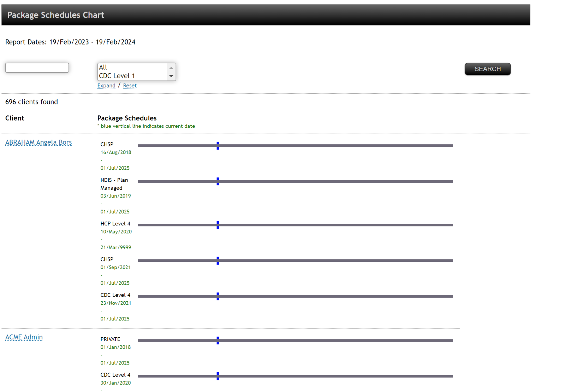
Task: Click the Reset link under the filter
Action: pos(130,85)
